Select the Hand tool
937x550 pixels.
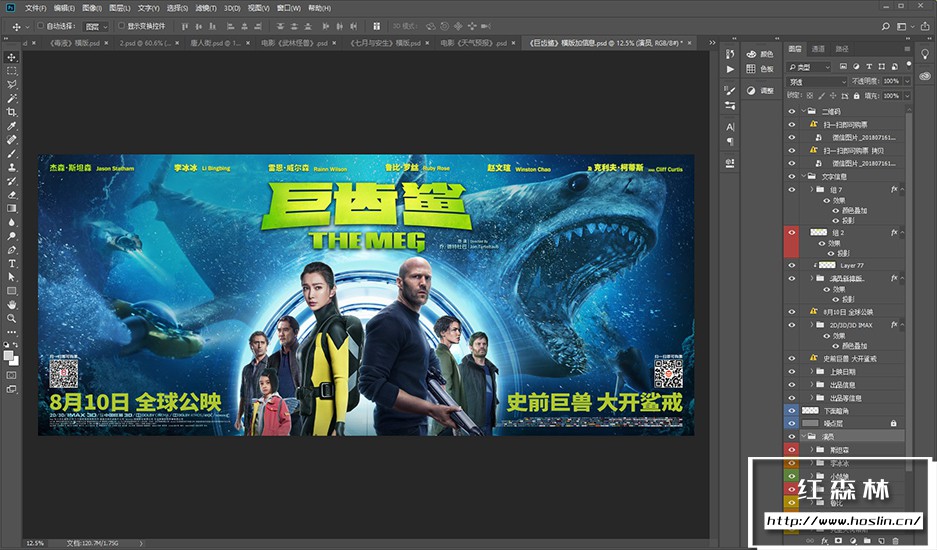coord(11,305)
